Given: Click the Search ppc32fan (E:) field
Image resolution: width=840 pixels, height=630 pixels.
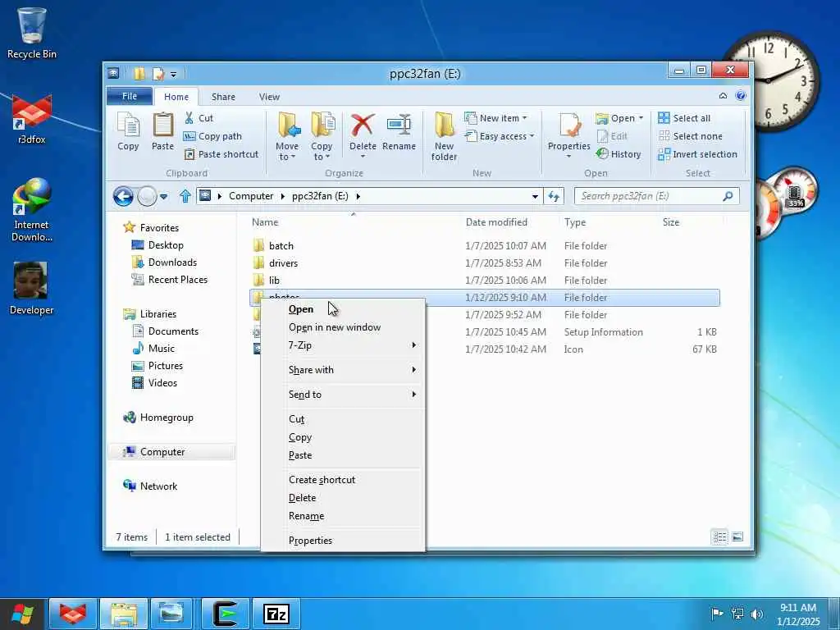Looking at the screenshot, I should (x=657, y=196).
